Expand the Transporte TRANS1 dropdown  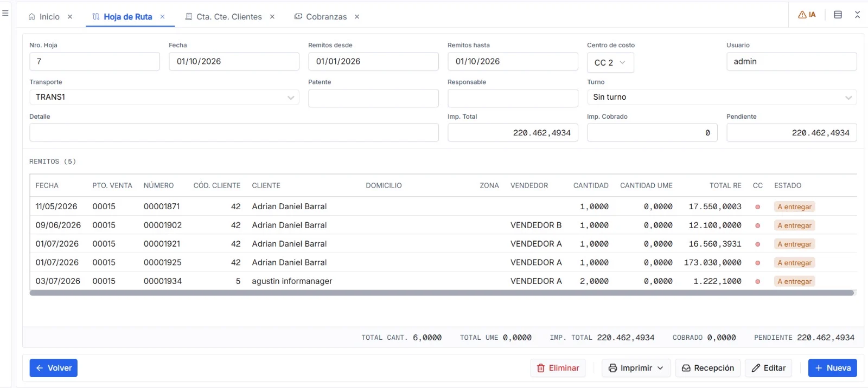[x=164, y=97]
